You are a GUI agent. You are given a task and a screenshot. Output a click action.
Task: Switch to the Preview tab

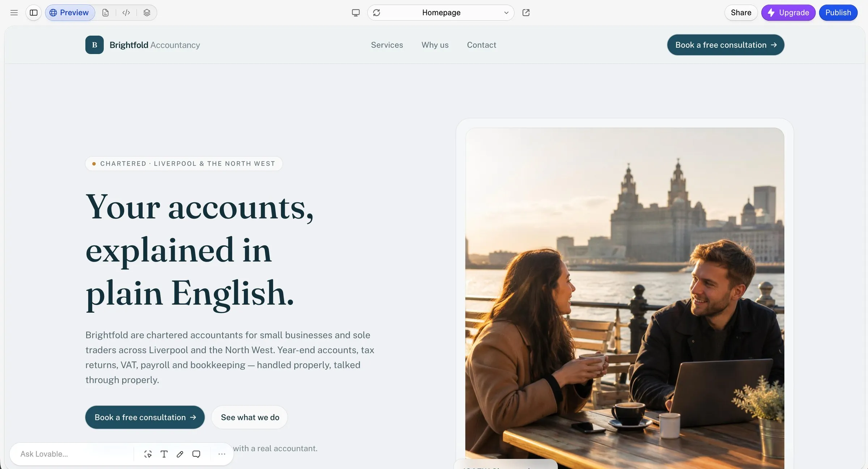click(x=69, y=13)
